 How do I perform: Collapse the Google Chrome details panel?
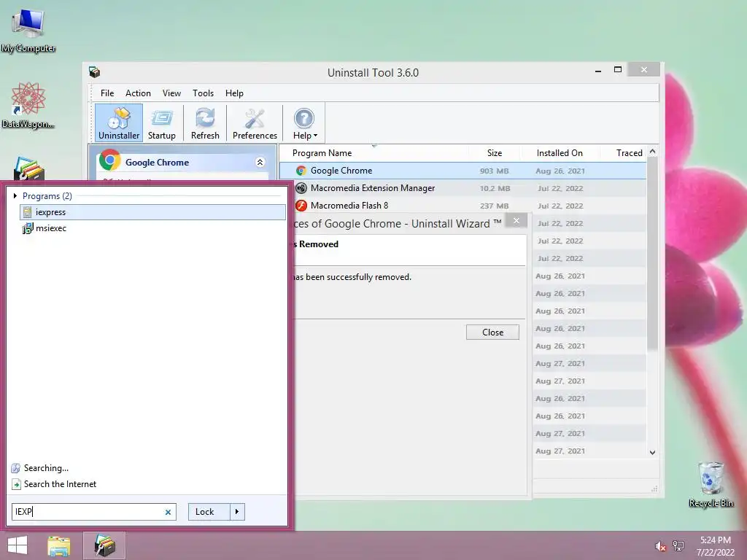(260, 163)
